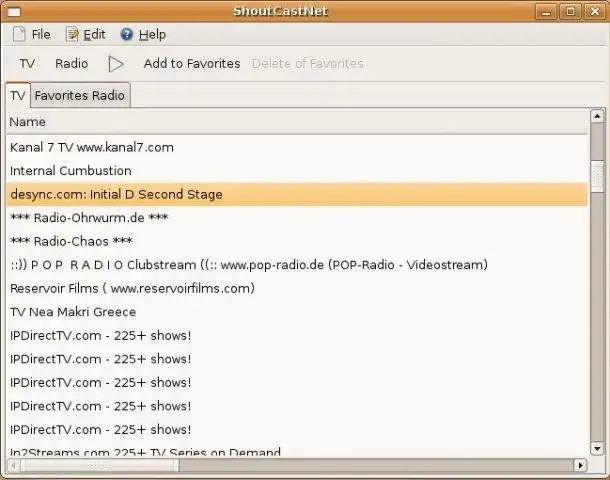Select the POP RADIO Clubstream entry
Image resolution: width=610 pixels, height=480 pixels.
(297, 265)
